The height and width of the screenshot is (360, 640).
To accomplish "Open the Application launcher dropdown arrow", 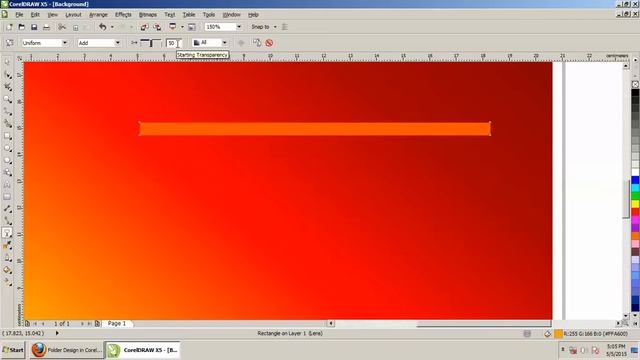I will (182, 27).
